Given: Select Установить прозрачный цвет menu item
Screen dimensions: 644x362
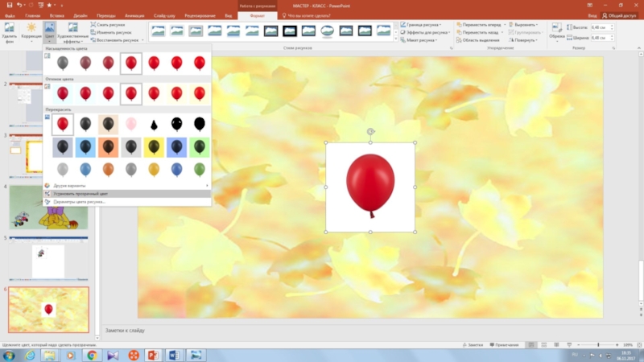Looking at the screenshot, I should click(80, 193).
